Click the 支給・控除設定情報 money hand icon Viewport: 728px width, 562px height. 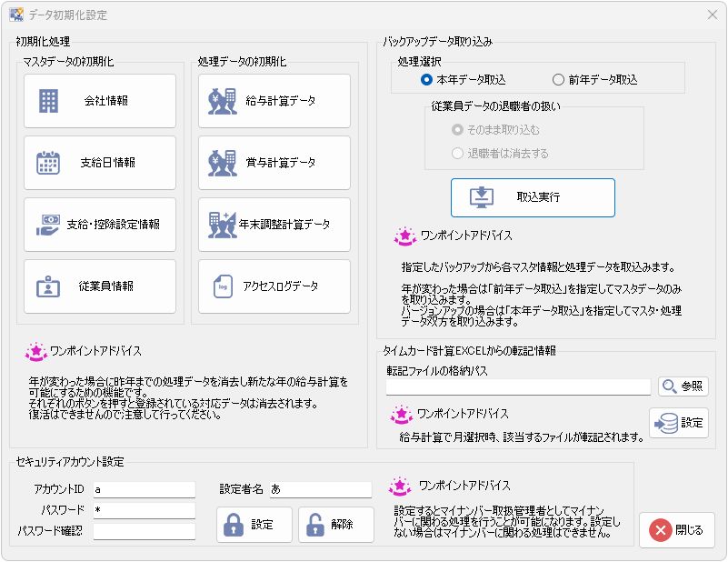48,225
